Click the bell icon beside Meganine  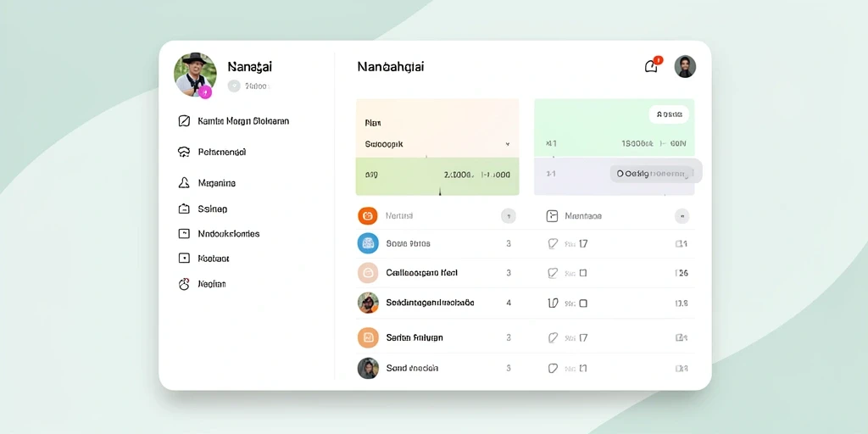184,183
